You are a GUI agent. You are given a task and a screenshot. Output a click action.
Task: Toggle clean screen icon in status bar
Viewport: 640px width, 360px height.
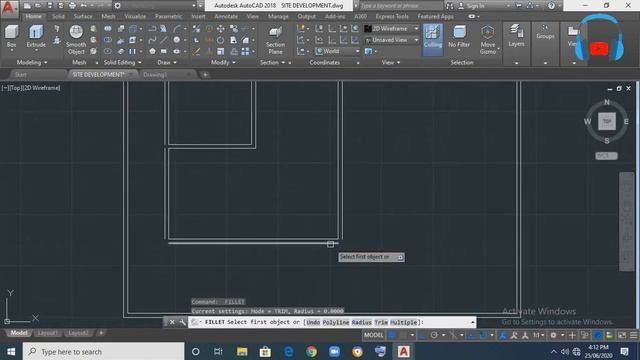(x=622, y=335)
